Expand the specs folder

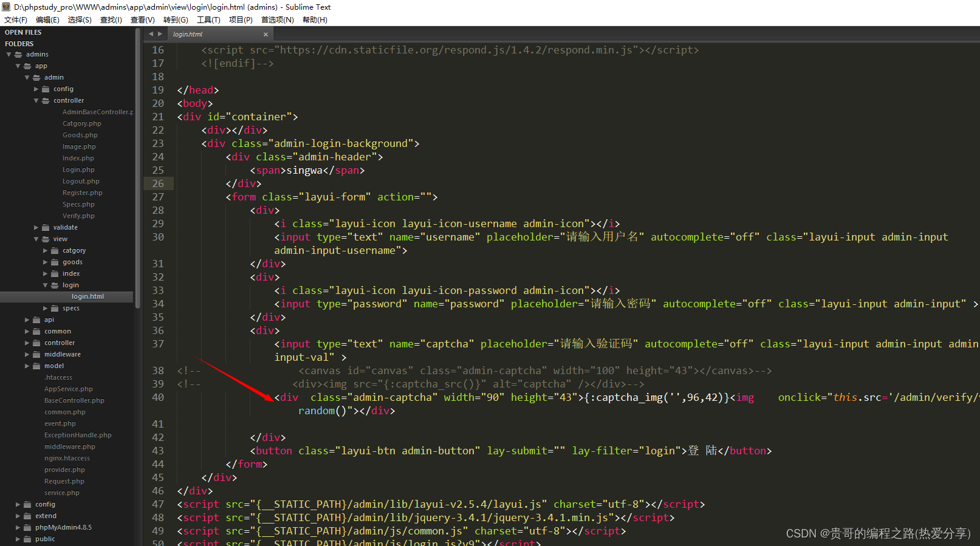click(46, 308)
